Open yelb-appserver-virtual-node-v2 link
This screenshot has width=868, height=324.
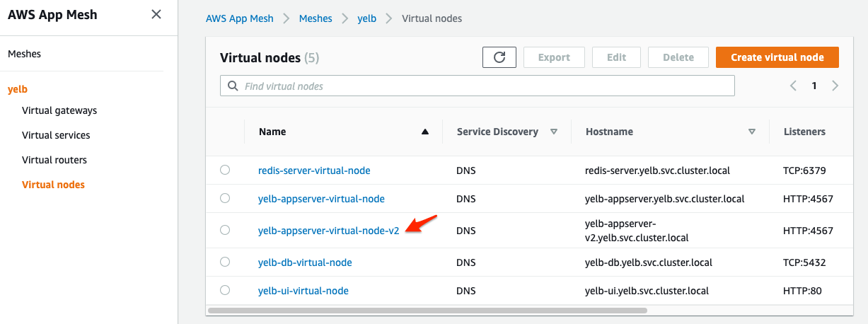[329, 231]
